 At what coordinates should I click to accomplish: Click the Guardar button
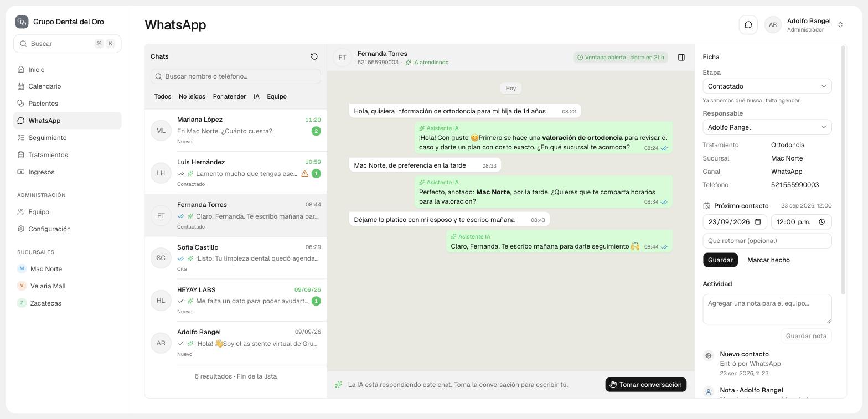(720, 260)
